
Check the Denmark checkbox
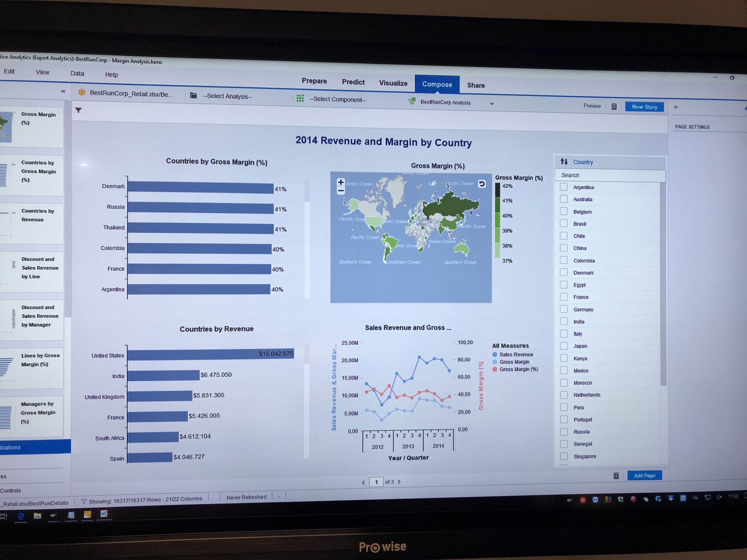pos(563,272)
